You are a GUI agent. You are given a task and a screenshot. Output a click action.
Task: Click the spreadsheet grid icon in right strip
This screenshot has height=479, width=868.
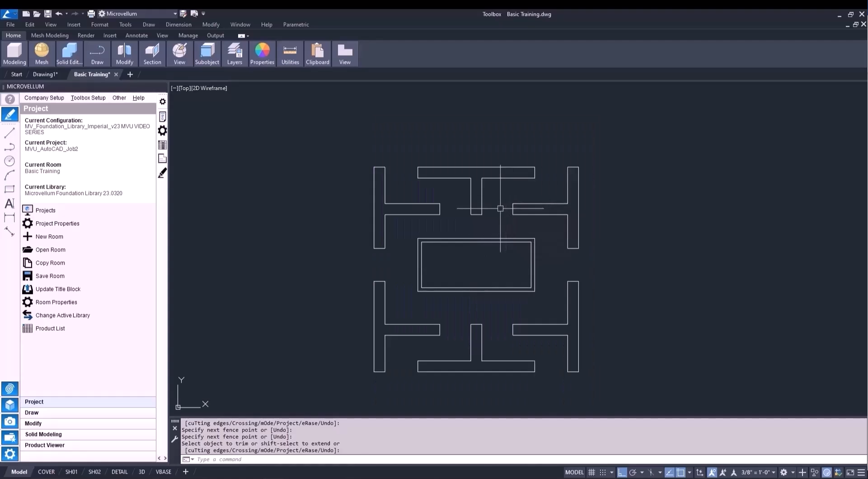pyautogui.click(x=163, y=145)
